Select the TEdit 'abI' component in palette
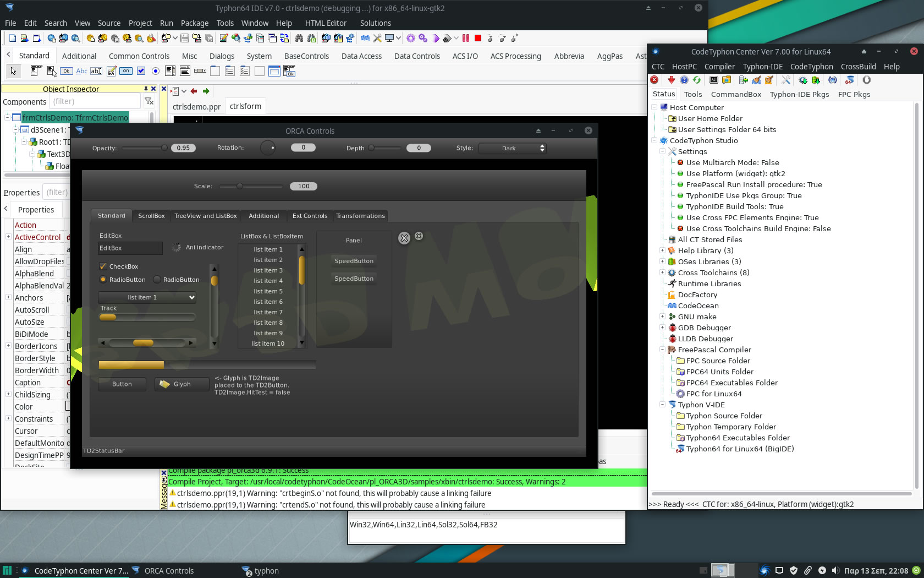The image size is (924, 578). [96, 71]
